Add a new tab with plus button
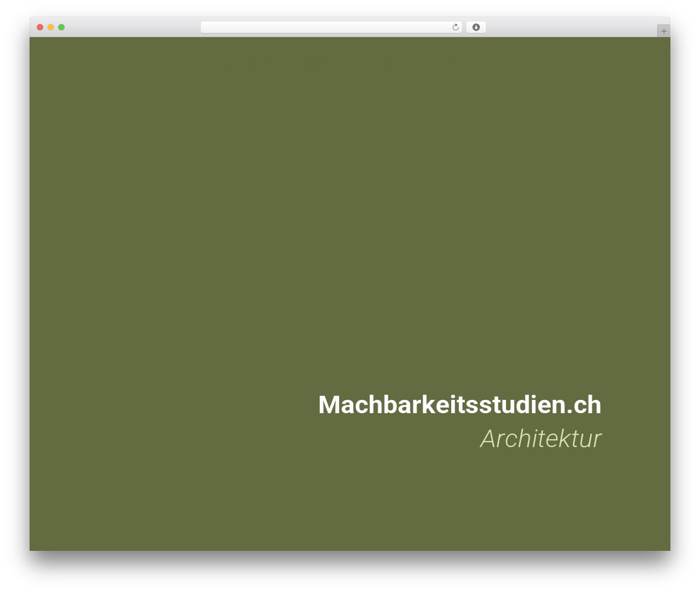This screenshot has width=700, height=593. pos(663,31)
